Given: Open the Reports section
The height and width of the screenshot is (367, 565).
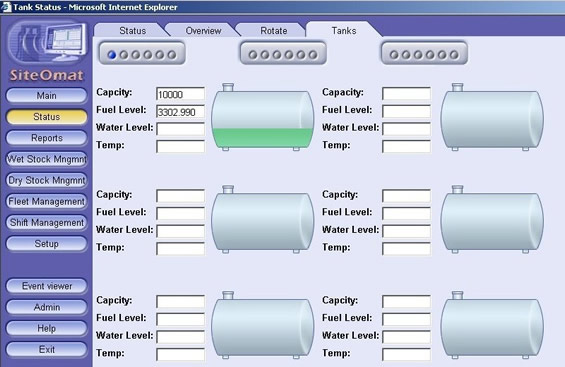Looking at the screenshot, I should (x=46, y=138).
